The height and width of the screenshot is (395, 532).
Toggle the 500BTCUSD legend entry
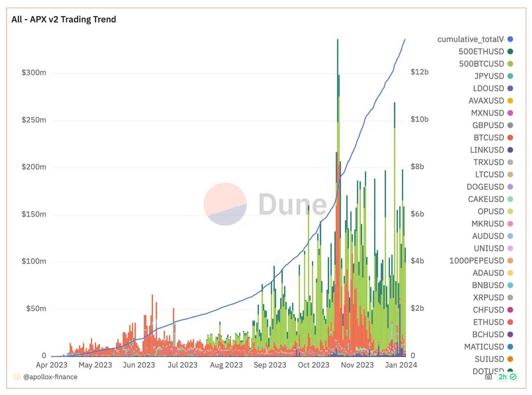click(x=486, y=64)
